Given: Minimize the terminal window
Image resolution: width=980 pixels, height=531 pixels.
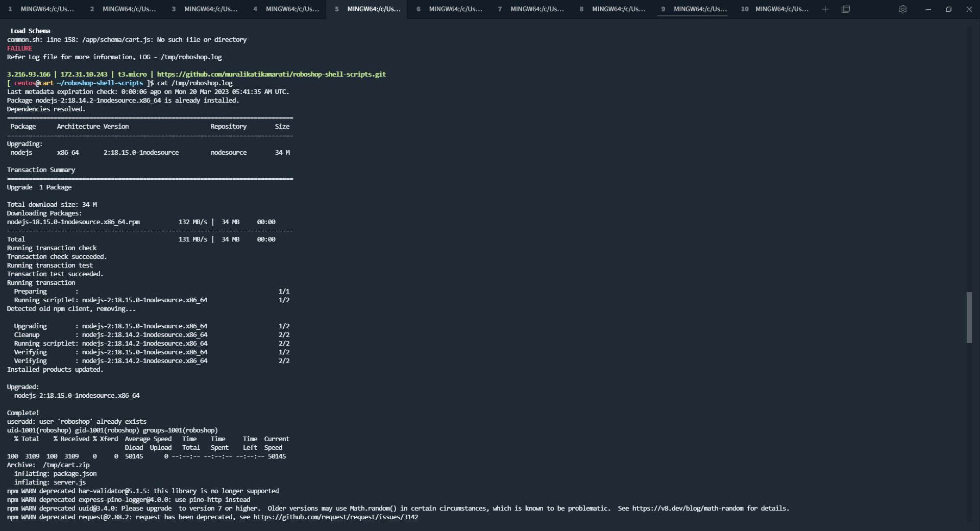Looking at the screenshot, I should pyautogui.click(x=928, y=9).
